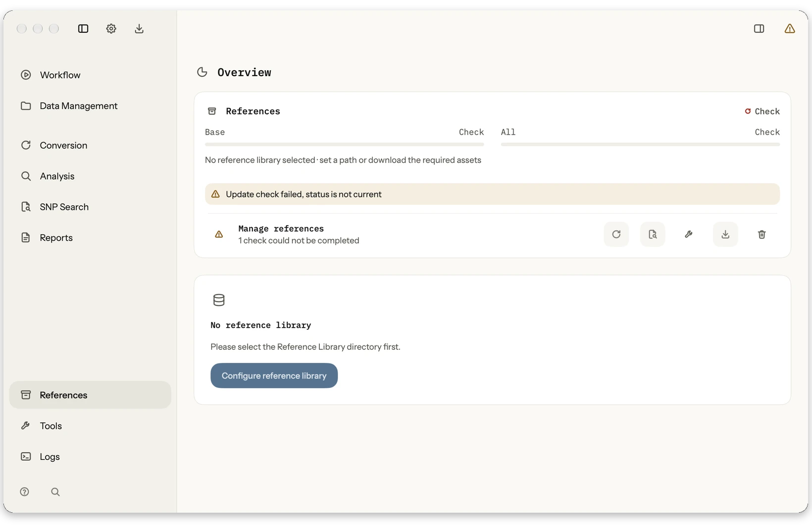The height and width of the screenshot is (532, 812).
Task: Click the file search icon in Manage references
Action: tap(653, 234)
